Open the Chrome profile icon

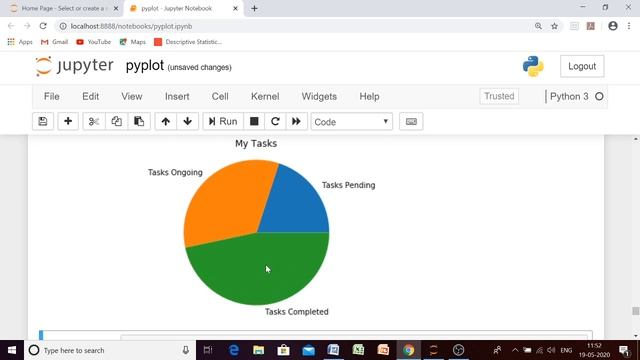[x=613, y=26]
